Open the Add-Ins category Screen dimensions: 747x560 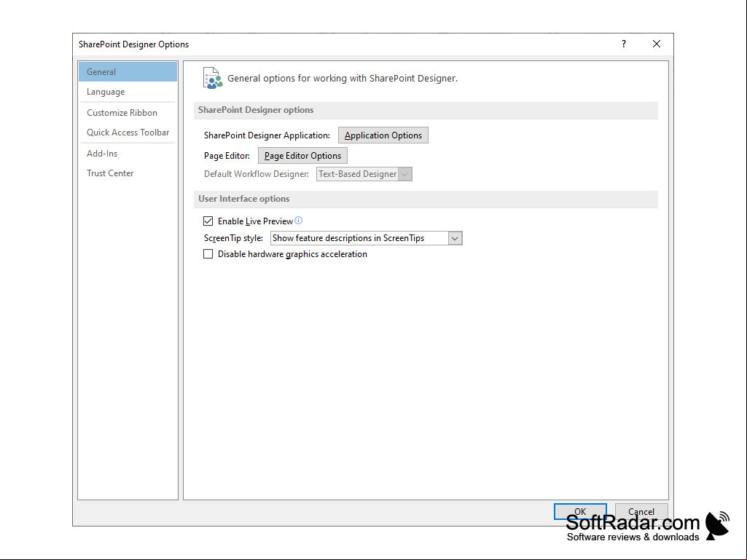[128, 154]
